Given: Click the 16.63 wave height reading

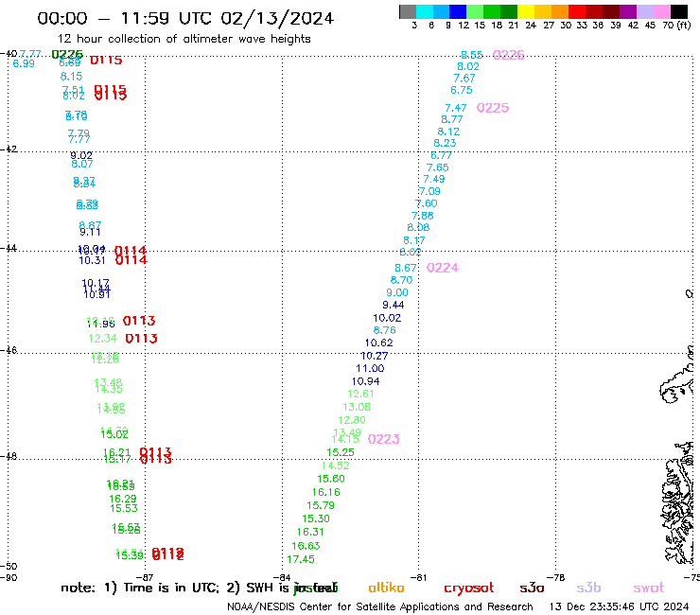Looking at the screenshot, I should click(306, 546).
